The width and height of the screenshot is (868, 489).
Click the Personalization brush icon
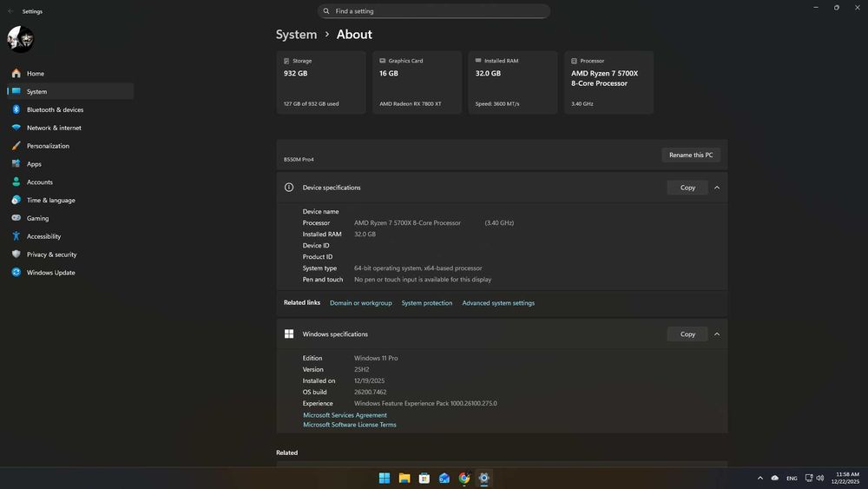pos(16,146)
